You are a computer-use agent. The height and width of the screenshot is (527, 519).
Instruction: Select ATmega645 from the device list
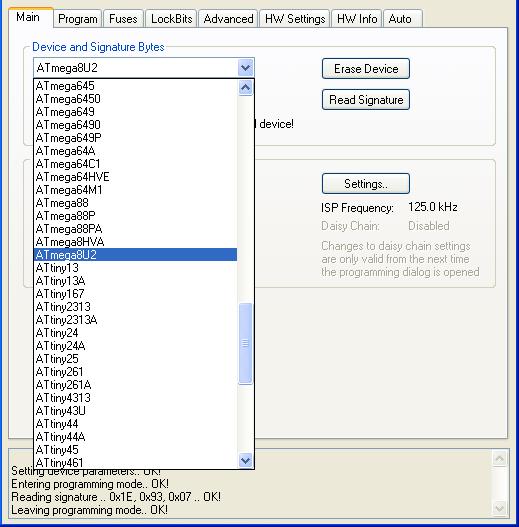pyautogui.click(x=135, y=86)
